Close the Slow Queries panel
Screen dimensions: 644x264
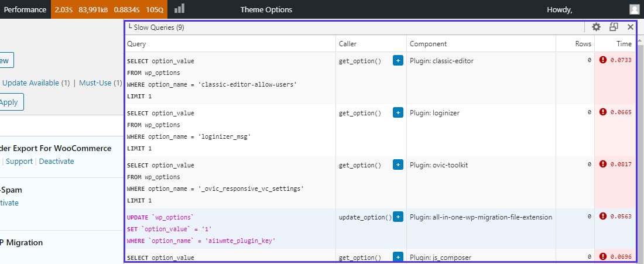(631, 27)
